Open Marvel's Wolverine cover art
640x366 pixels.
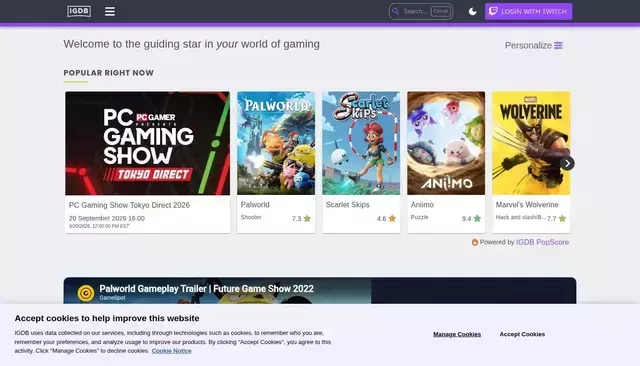pos(531,143)
